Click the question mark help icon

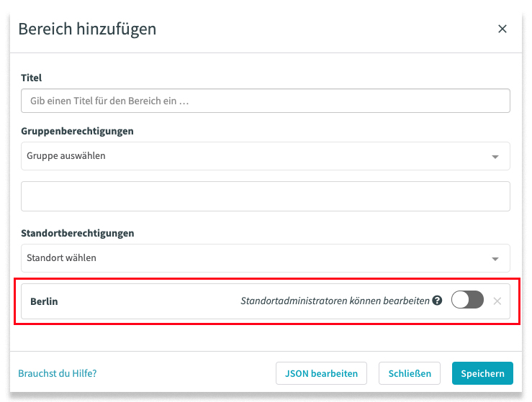[436, 301]
